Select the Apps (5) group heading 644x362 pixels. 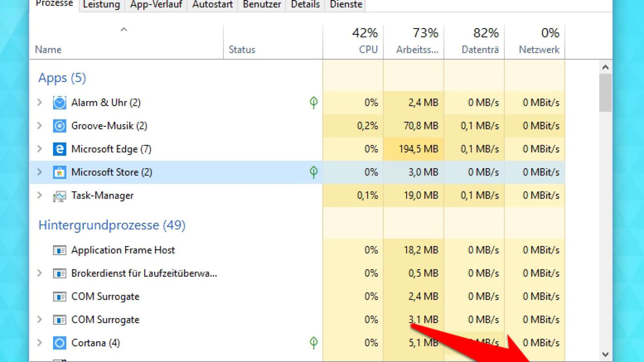tap(62, 78)
